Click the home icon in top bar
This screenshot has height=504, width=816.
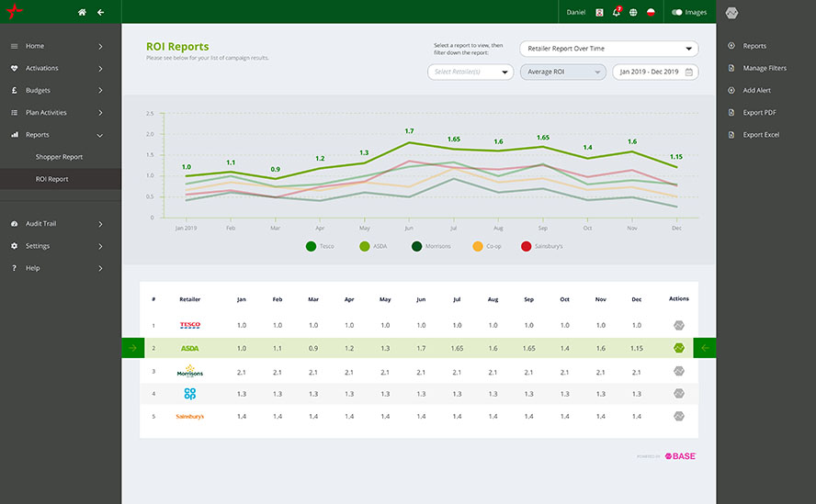(x=82, y=12)
